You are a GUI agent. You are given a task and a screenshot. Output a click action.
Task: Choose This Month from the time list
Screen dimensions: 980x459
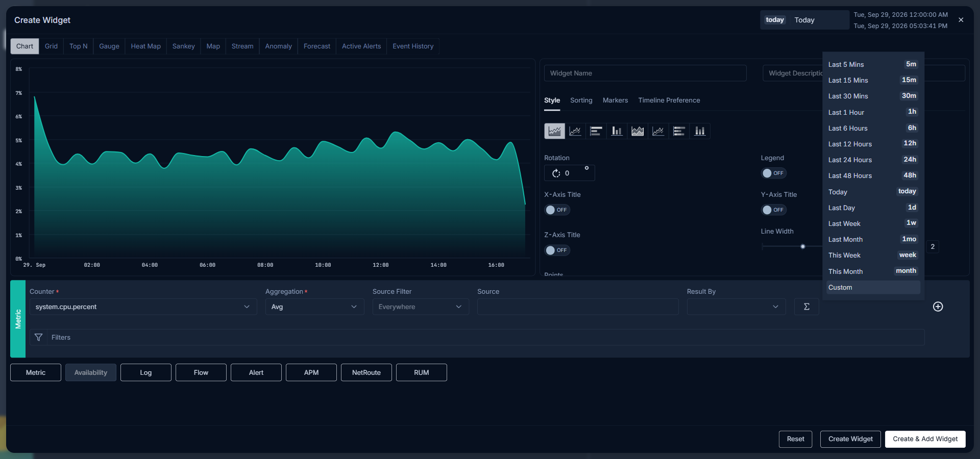click(x=872, y=271)
